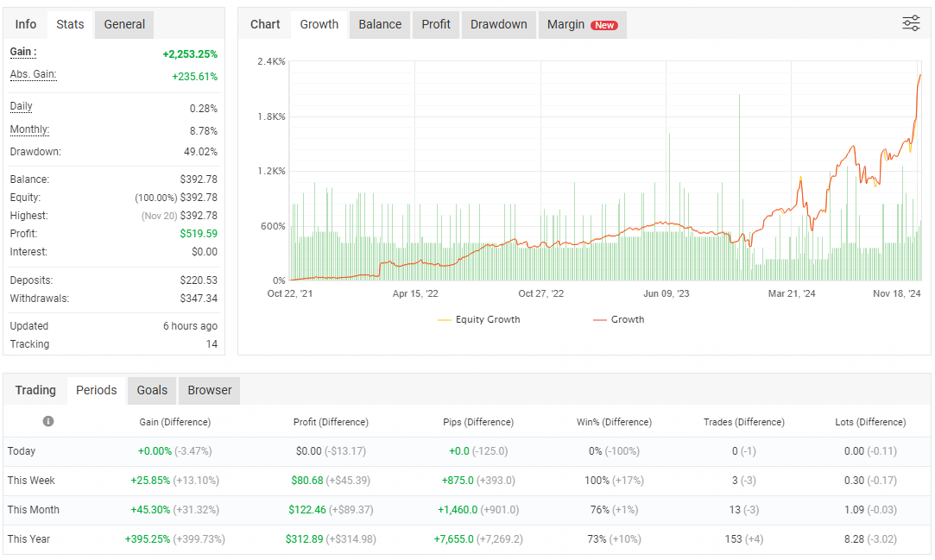The width and height of the screenshot is (935, 560).
Task: Open the General tab
Action: [124, 24]
